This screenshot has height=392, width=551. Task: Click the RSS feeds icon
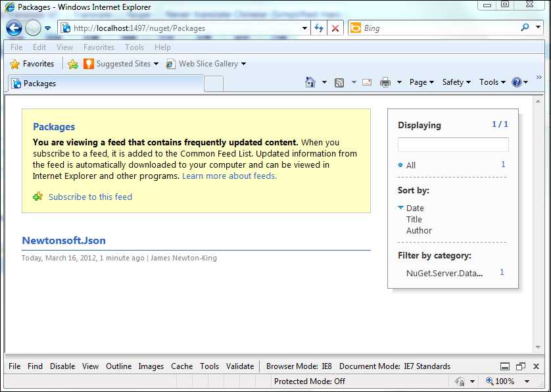tap(339, 83)
